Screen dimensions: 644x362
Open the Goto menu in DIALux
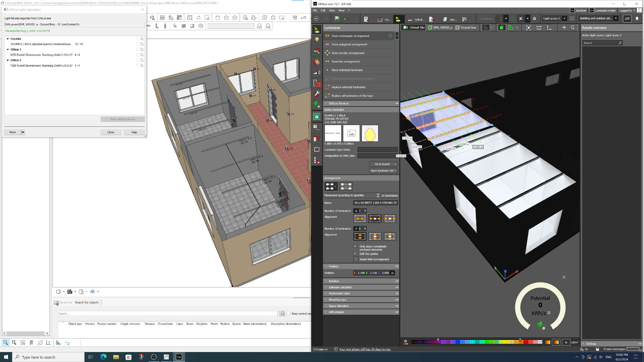click(x=332, y=10)
